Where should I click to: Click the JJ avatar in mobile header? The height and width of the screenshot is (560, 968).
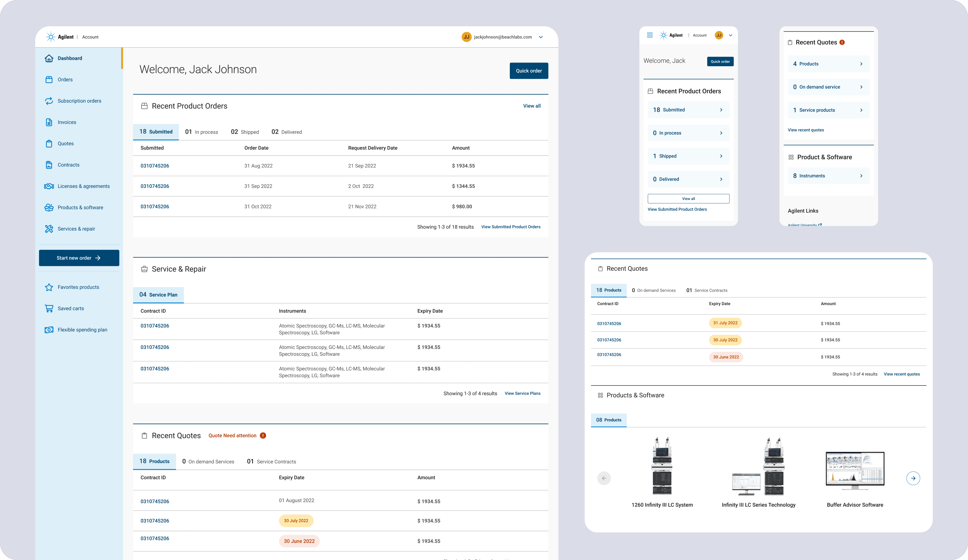click(719, 35)
